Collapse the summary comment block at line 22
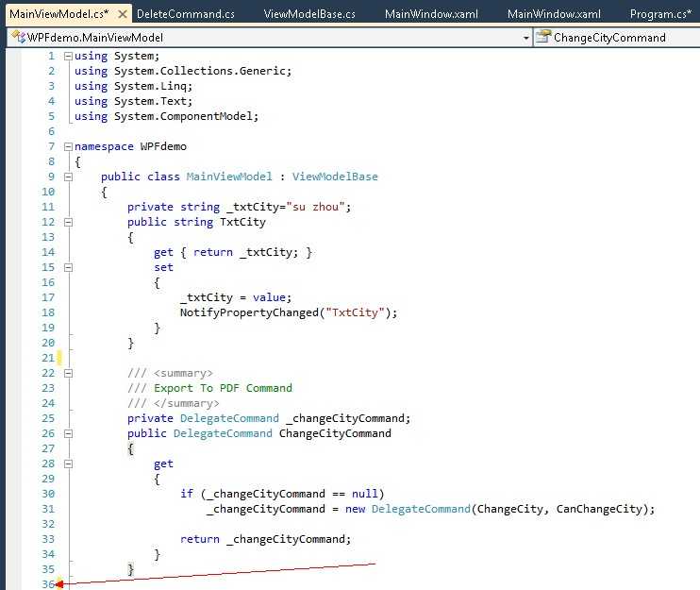 68,373
